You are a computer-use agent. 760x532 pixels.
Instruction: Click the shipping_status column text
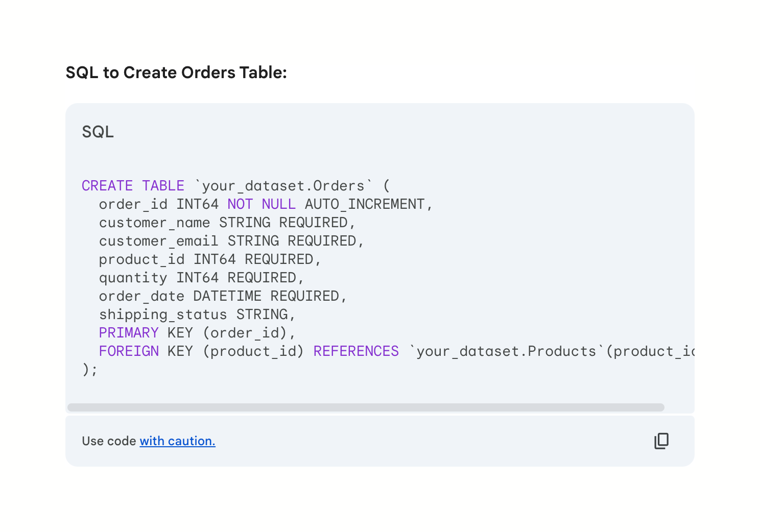[x=162, y=315]
